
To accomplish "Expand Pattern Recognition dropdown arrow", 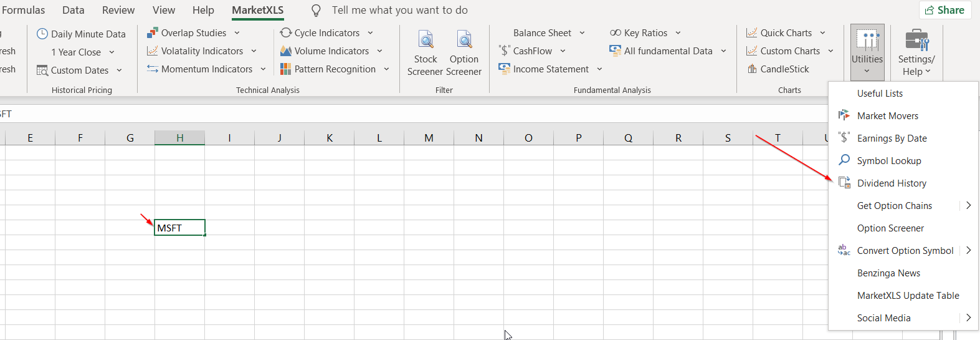I will click(x=387, y=69).
